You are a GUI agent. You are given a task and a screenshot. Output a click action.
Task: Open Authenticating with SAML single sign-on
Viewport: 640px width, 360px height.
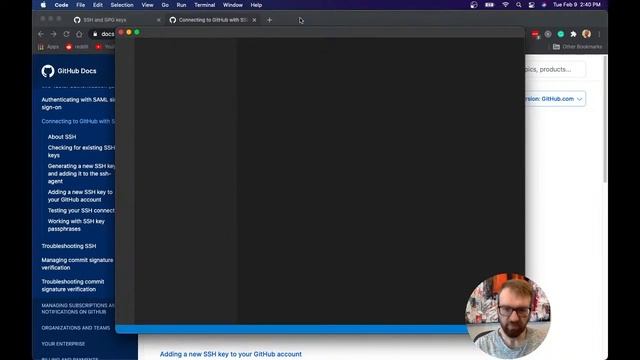(78, 103)
